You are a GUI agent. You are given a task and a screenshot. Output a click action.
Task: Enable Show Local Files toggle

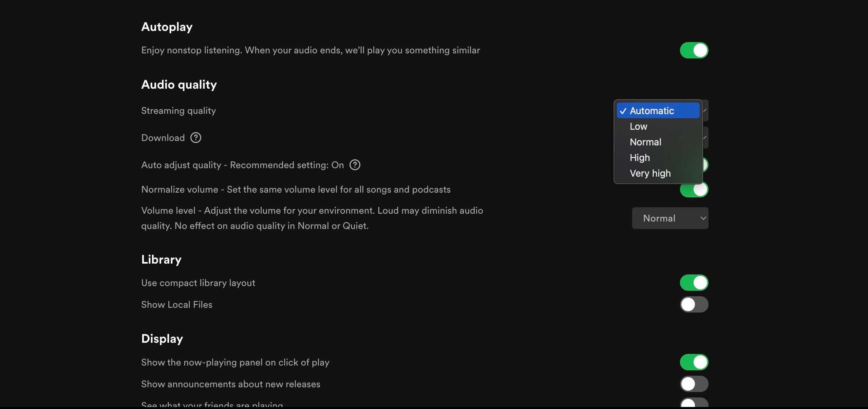coord(694,304)
